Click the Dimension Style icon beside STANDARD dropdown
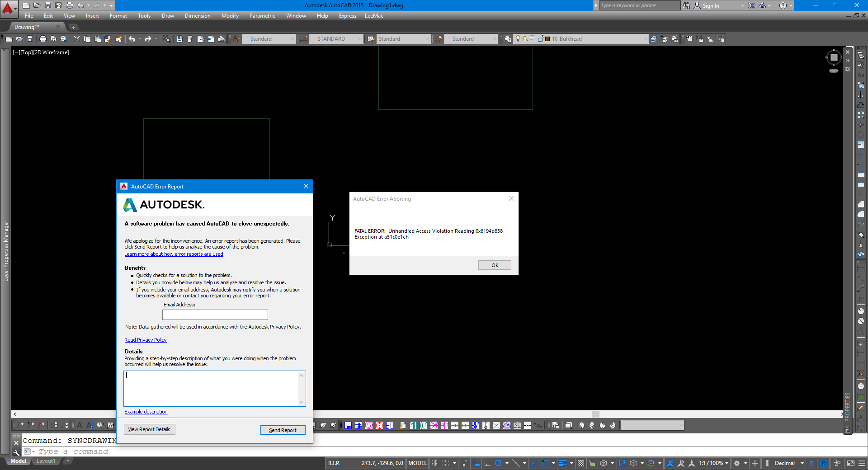The image size is (868, 470). click(x=303, y=39)
